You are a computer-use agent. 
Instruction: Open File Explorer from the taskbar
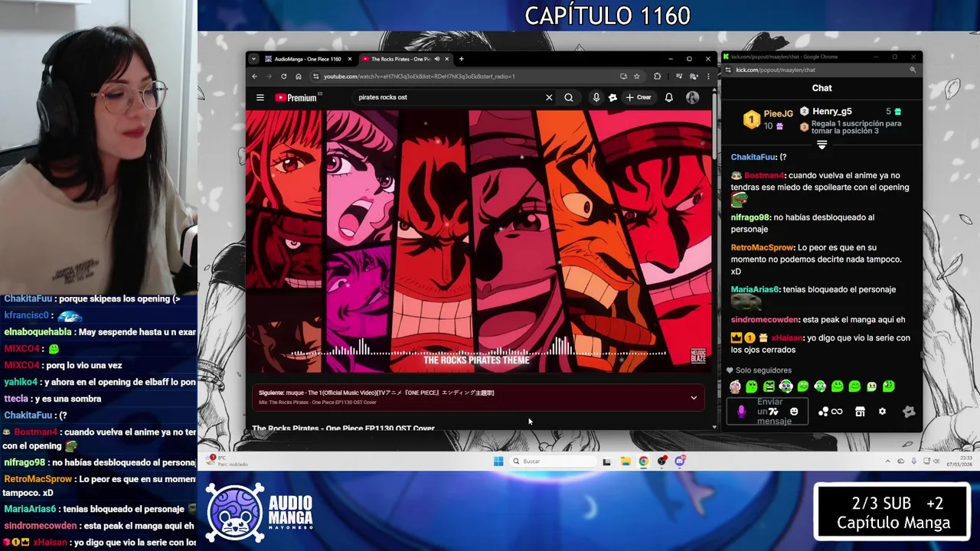point(626,461)
